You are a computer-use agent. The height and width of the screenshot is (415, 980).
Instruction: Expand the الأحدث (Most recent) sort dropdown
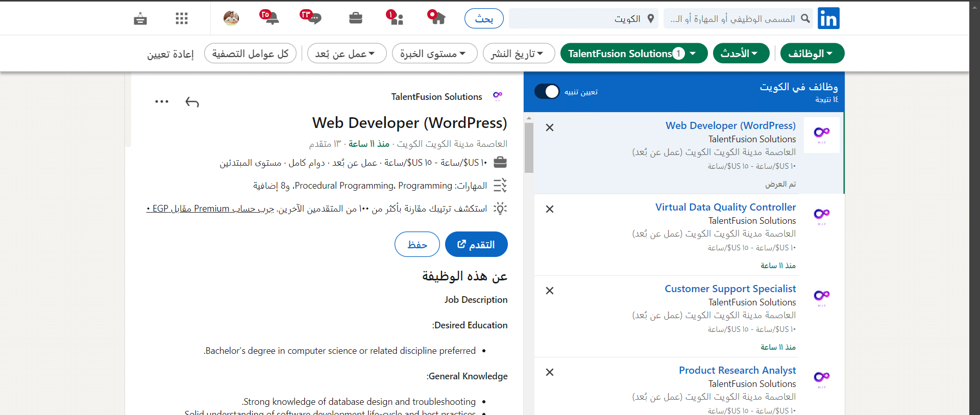coord(741,54)
